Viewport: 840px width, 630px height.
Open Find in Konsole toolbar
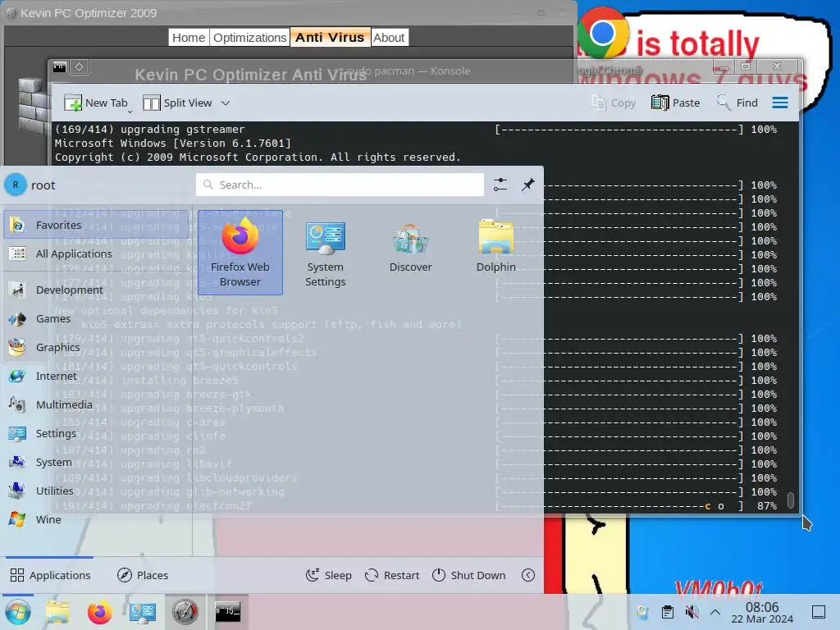pos(737,103)
